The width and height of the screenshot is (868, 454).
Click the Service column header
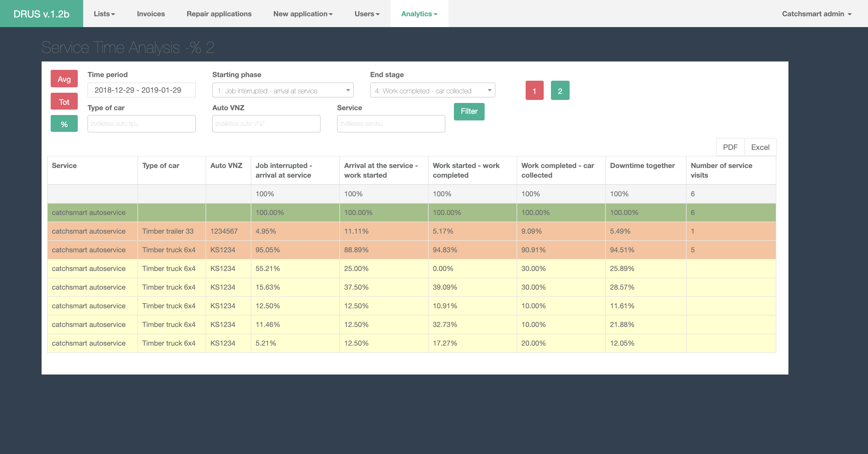point(92,170)
